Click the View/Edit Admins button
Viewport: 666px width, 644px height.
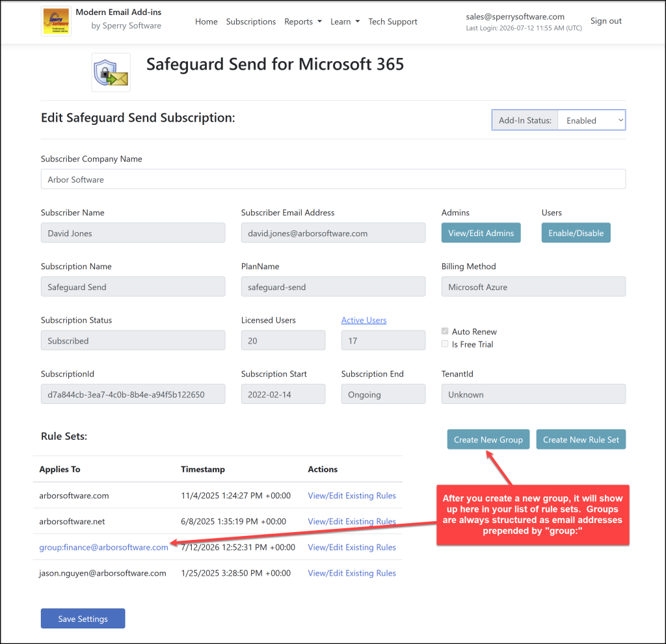481,233
